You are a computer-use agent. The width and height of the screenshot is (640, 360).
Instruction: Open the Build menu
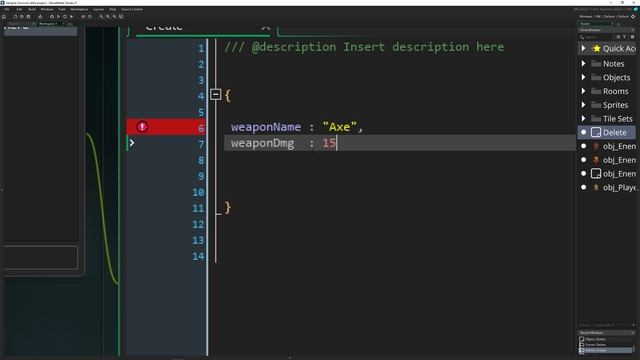[x=32, y=9]
